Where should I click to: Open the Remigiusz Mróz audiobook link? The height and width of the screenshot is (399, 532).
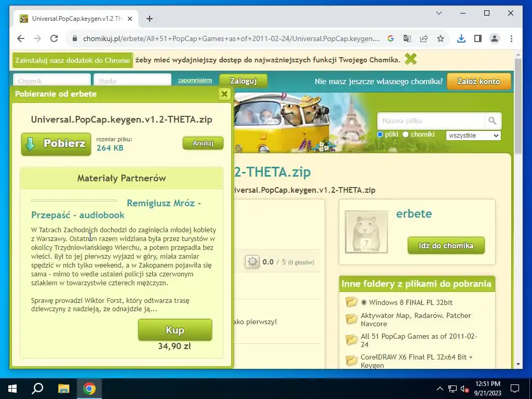(x=116, y=209)
